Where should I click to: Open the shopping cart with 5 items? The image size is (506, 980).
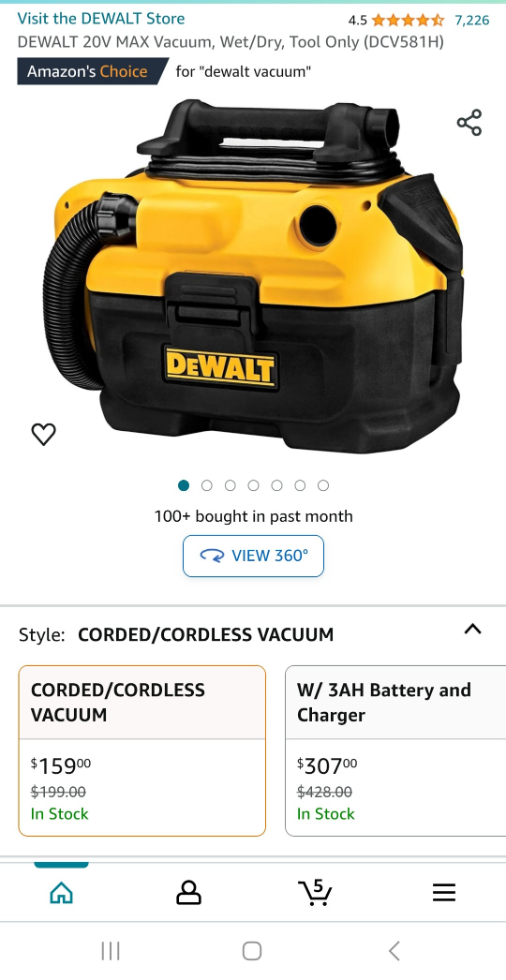pos(315,893)
